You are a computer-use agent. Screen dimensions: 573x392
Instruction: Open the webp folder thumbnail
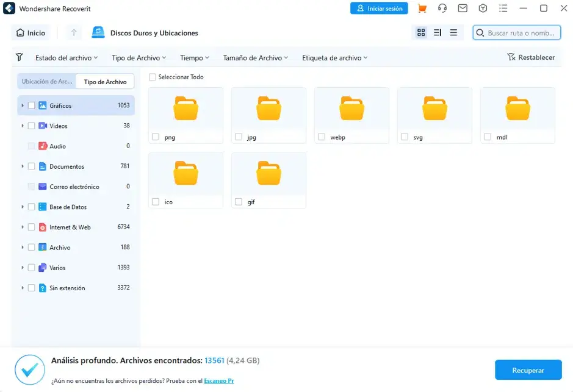351,109
